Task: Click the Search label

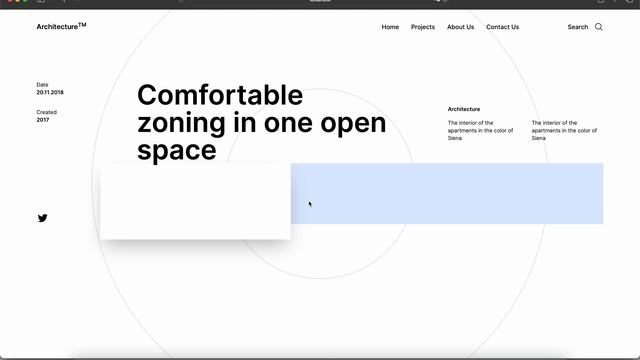Action: pyautogui.click(x=578, y=27)
